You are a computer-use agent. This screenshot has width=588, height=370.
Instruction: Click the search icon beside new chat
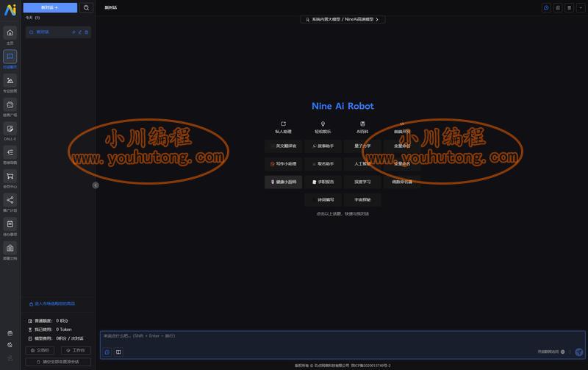point(86,7)
